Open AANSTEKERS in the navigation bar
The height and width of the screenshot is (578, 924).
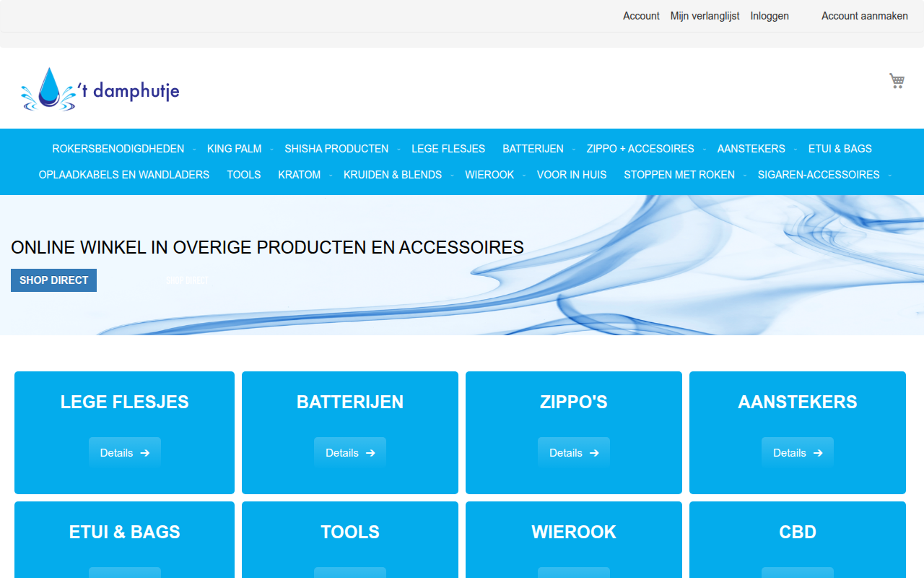(751, 149)
